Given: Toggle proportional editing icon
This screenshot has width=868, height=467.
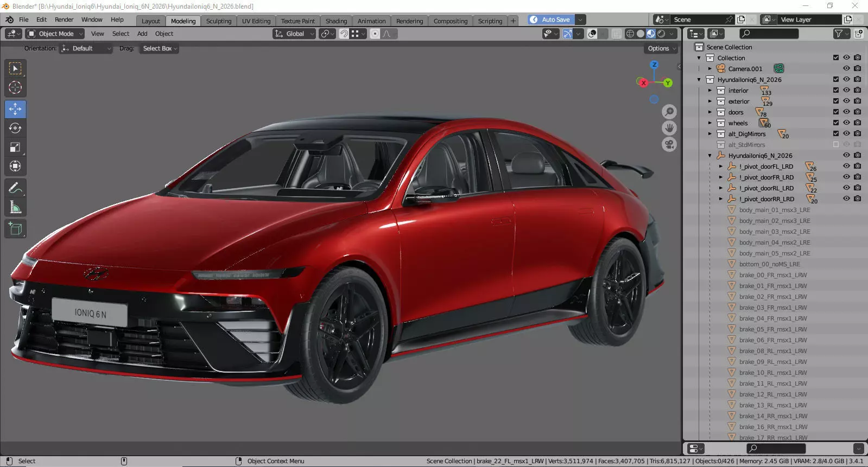Looking at the screenshot, I should 375,34.
